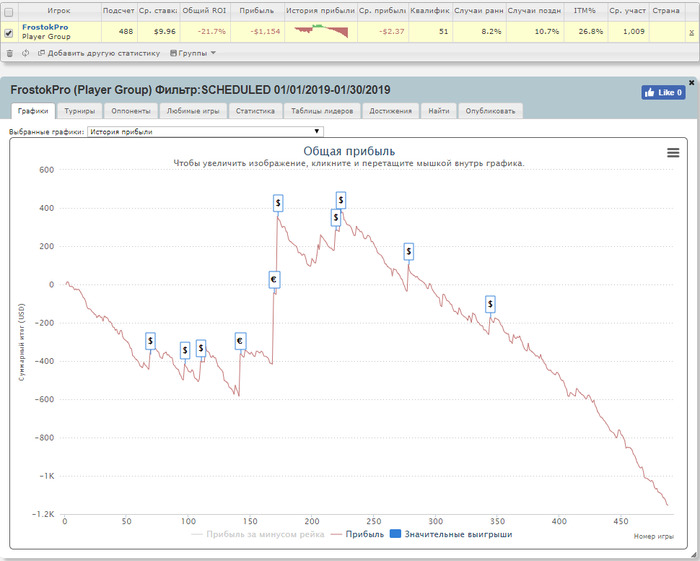The image size is (700, 561).
Task: Sort by the 'Подсчет' column header
Action: (119, 11)
